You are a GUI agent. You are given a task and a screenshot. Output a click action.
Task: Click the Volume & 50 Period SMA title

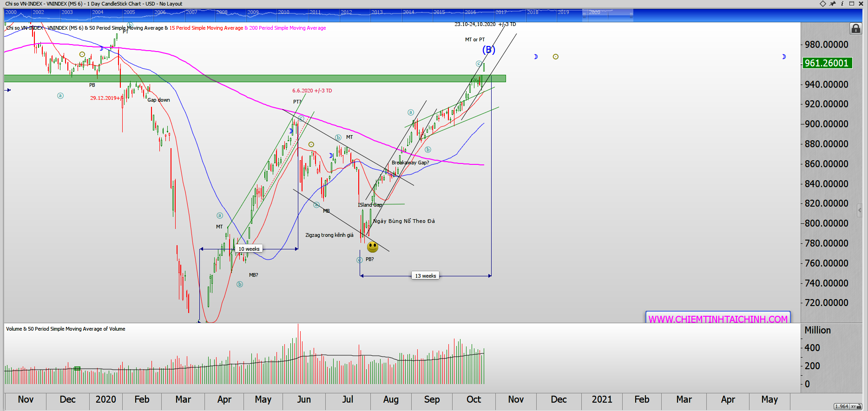(x=66, y=329)
